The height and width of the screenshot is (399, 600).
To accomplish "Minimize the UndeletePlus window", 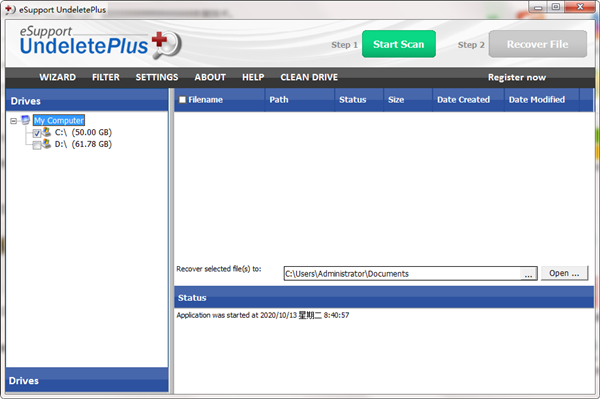I will (538, 7).
